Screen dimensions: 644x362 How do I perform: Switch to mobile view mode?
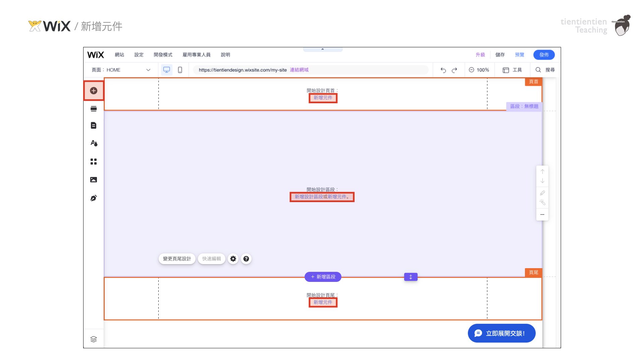point(180,70)
